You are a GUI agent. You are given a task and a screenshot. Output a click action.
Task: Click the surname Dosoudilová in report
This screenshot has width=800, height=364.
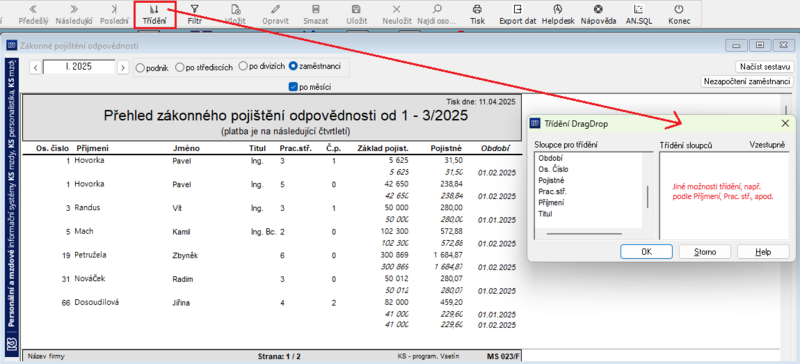pyautogui.click(x=96, y=302)
